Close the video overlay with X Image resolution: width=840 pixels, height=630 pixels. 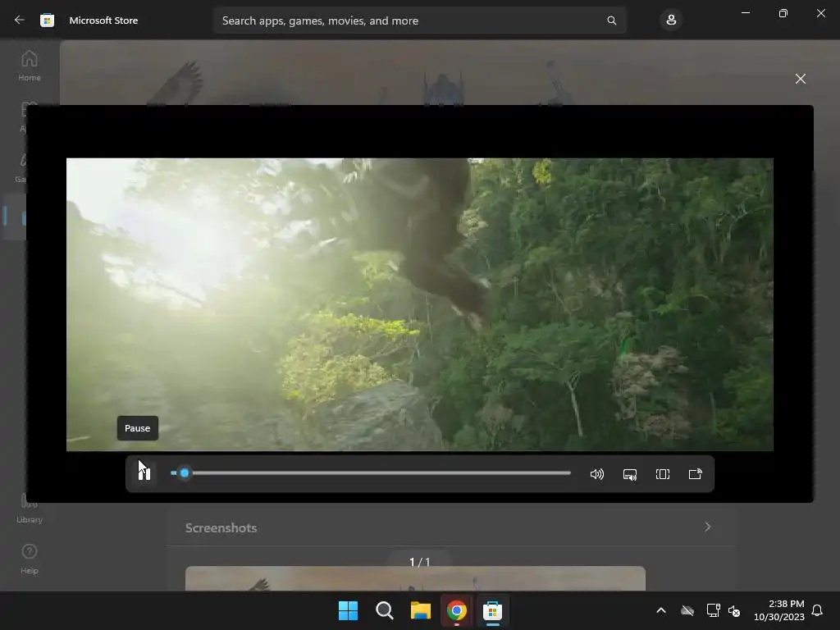click(x=801, y=79)
